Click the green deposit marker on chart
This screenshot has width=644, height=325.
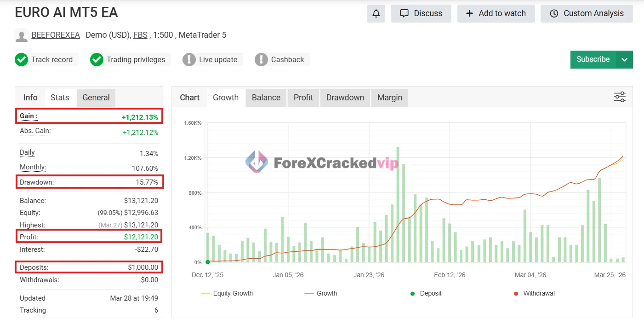click(208, 262)
